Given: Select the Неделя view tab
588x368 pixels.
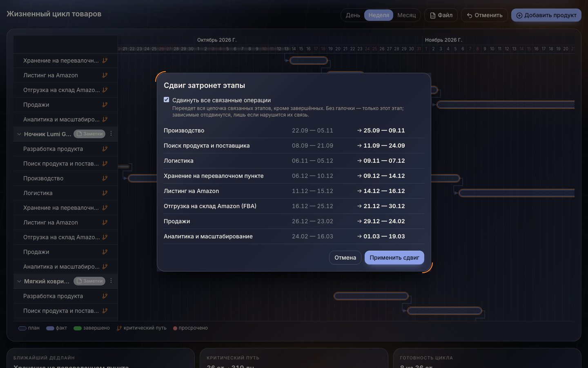Looking at the screenshot, I should click(x=379, y=15).
